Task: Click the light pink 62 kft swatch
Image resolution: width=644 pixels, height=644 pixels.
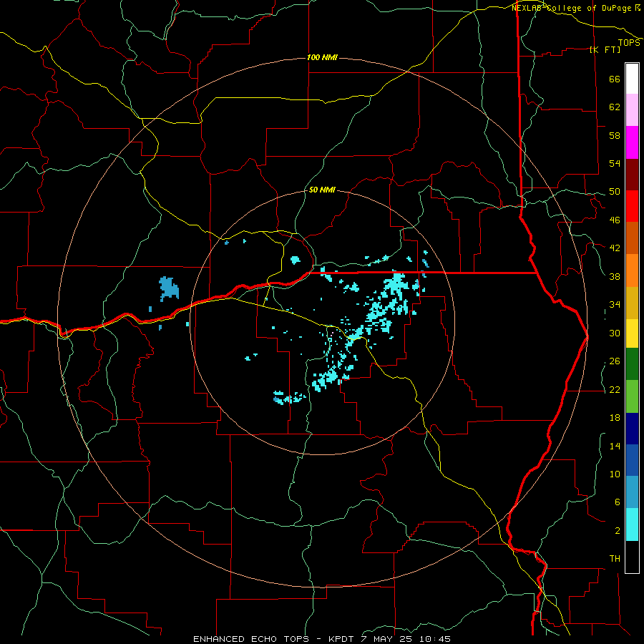Action: 632,109
